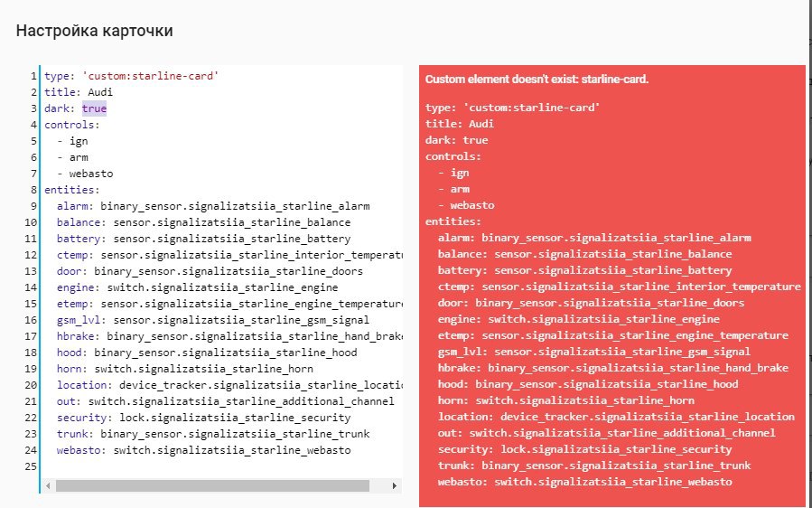The width and height of the screenshot is (812, 508).
Task: Click 'trunk: binary_sensor' line in the red preview
Action: (594, 466)
